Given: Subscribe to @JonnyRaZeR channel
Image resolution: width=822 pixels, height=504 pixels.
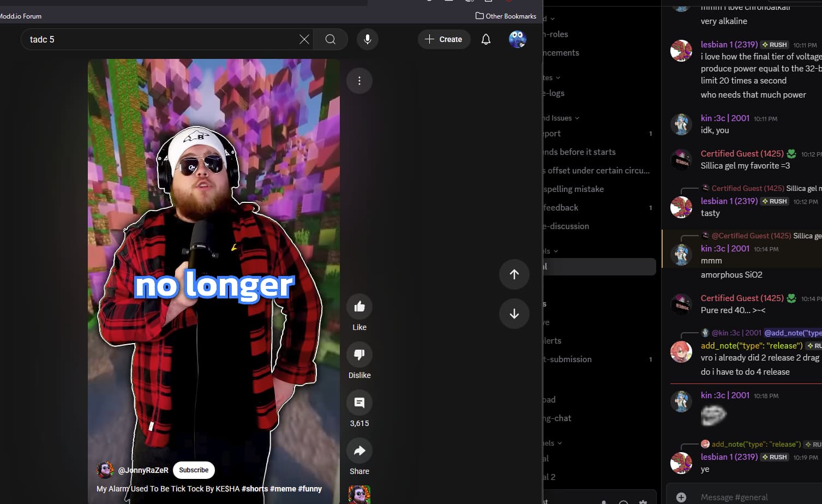Looking at the screenshot, I should 194,470.
